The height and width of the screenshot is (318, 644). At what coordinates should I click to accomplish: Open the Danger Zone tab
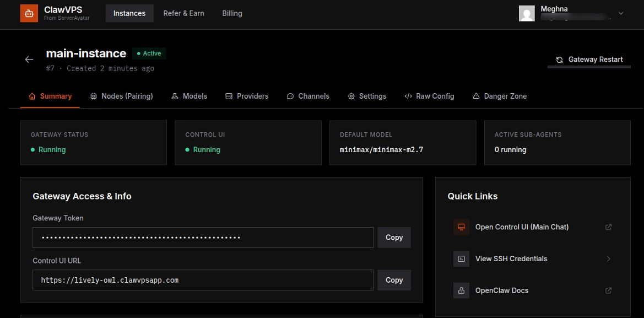[x=500, y=96]
